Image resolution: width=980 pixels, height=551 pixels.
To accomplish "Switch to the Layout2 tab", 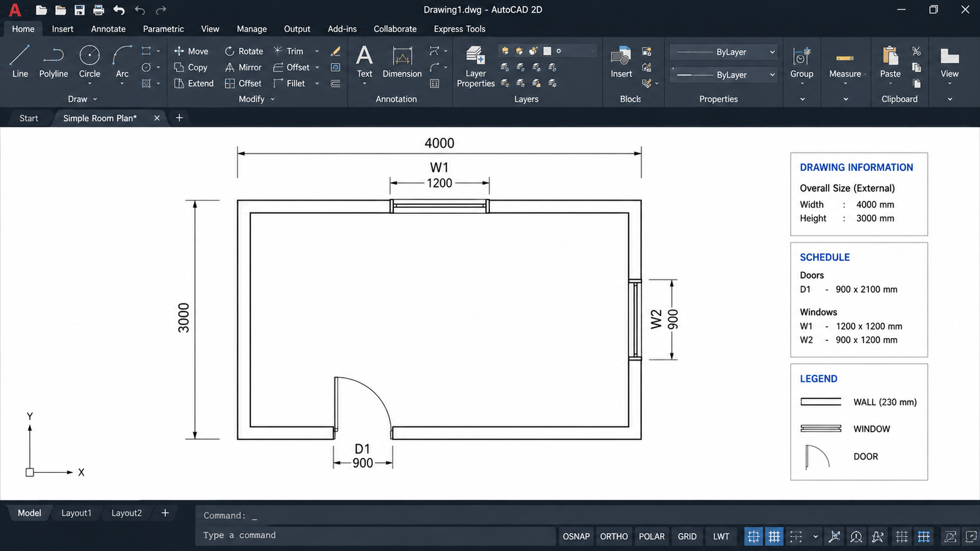I will tap(127, 513).
